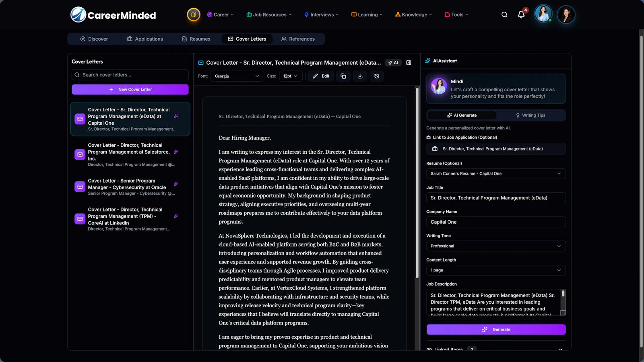Click the Edit button
Image resolution: width=644 pixels, height=362 pixels.
pyautogui.click(x=321, y=76)
